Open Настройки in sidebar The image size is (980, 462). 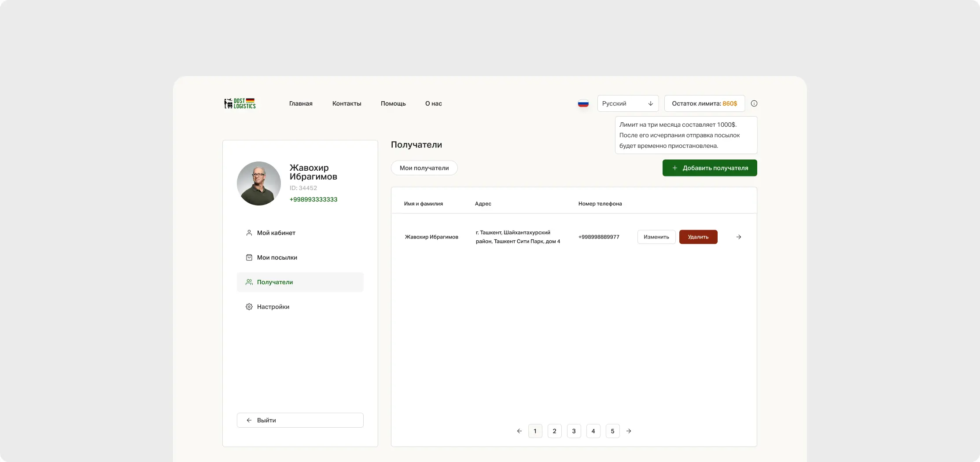click(300, 307)
